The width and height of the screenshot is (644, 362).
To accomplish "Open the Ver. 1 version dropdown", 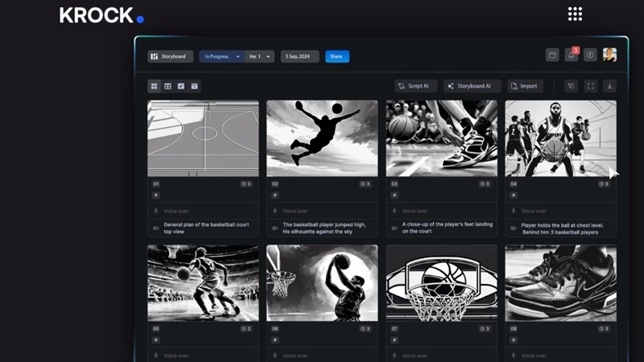I will point(259,56).
